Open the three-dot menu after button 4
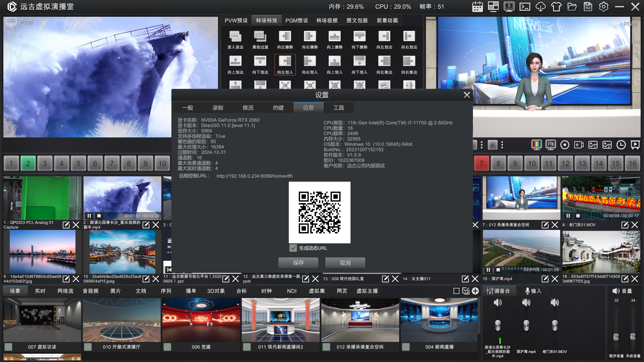 tap(502, 145)
